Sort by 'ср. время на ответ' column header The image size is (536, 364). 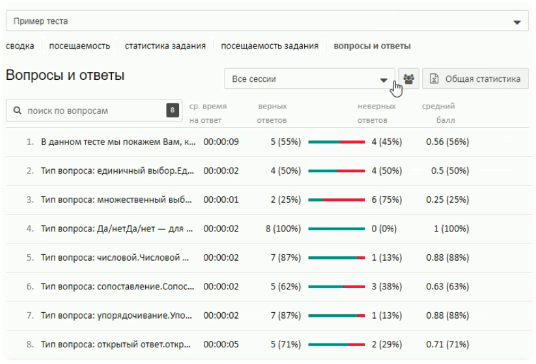coord(208,113)
